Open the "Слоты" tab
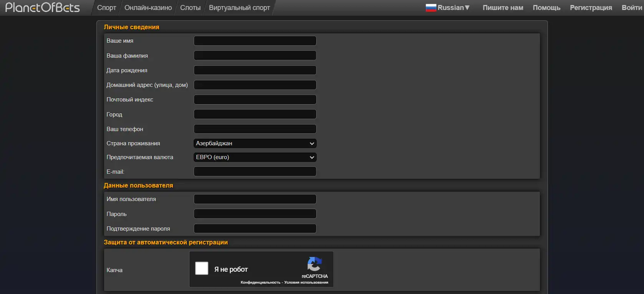The width and height of the screenshot is (644, 294). (x=190, y=8)
